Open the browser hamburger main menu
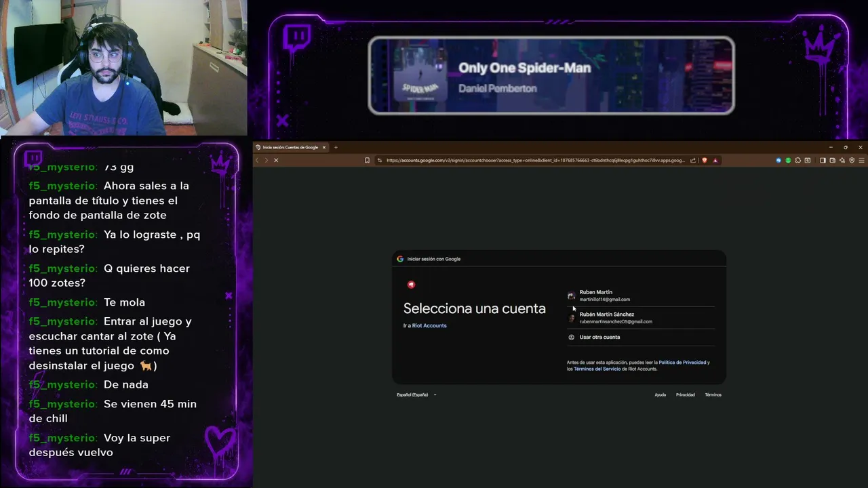 861,161
